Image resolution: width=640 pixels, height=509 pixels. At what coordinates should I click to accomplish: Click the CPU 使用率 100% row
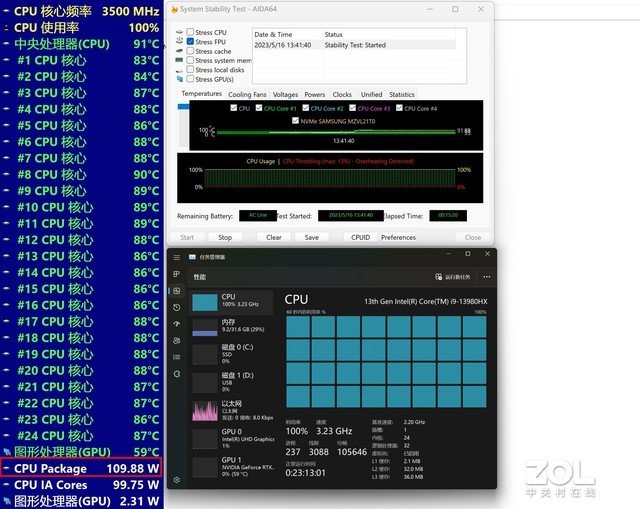pos(82,27)
